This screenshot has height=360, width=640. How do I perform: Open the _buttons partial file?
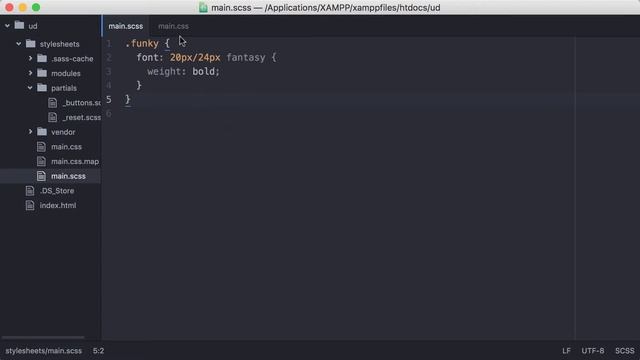(x=82, y=103)
